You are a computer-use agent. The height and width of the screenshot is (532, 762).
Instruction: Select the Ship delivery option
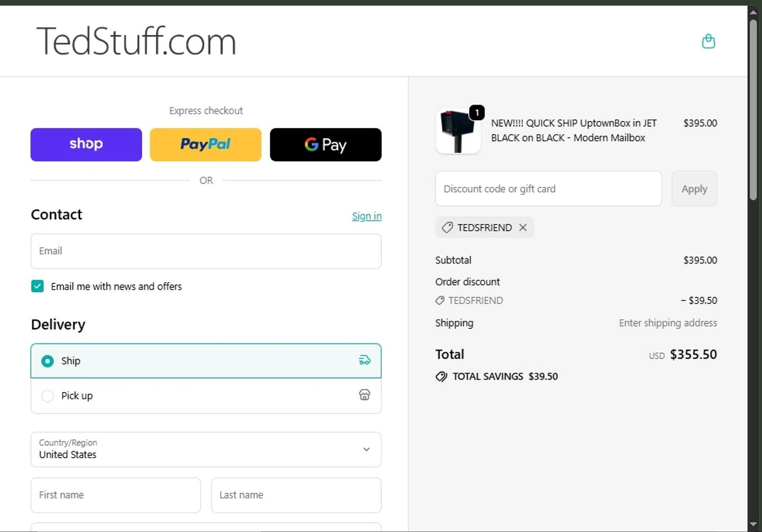tap(206, 361)
